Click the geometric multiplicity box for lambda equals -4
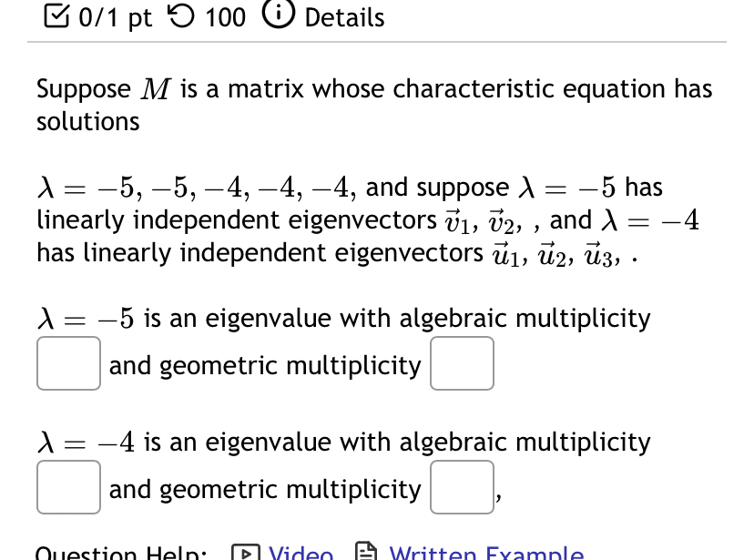 pos(462,487)
